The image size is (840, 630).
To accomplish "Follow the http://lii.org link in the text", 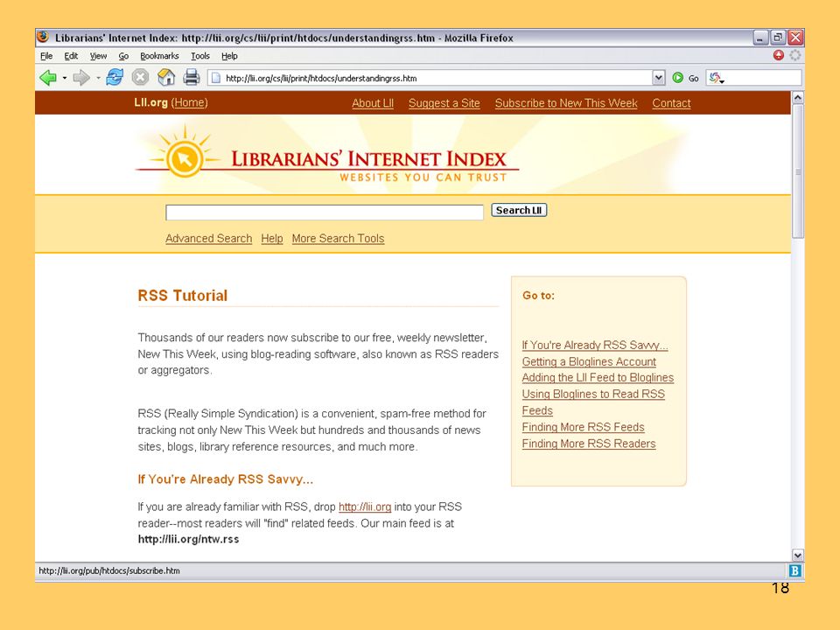I will pos(365,507).
